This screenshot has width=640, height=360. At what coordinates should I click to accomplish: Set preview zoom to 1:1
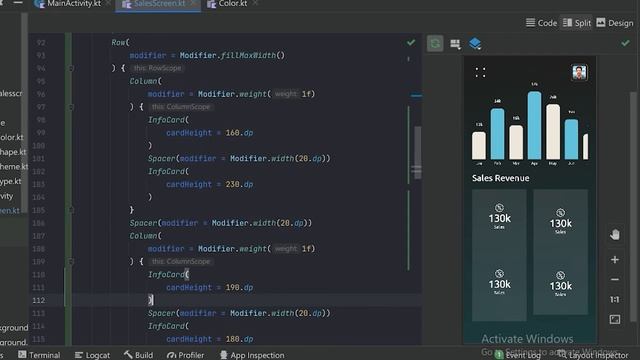[x=615, y=300]
